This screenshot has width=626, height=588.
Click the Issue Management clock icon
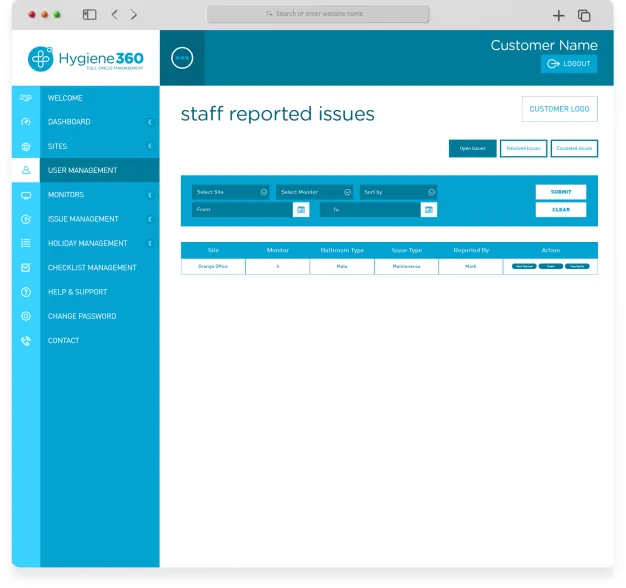tap(26, 219)
